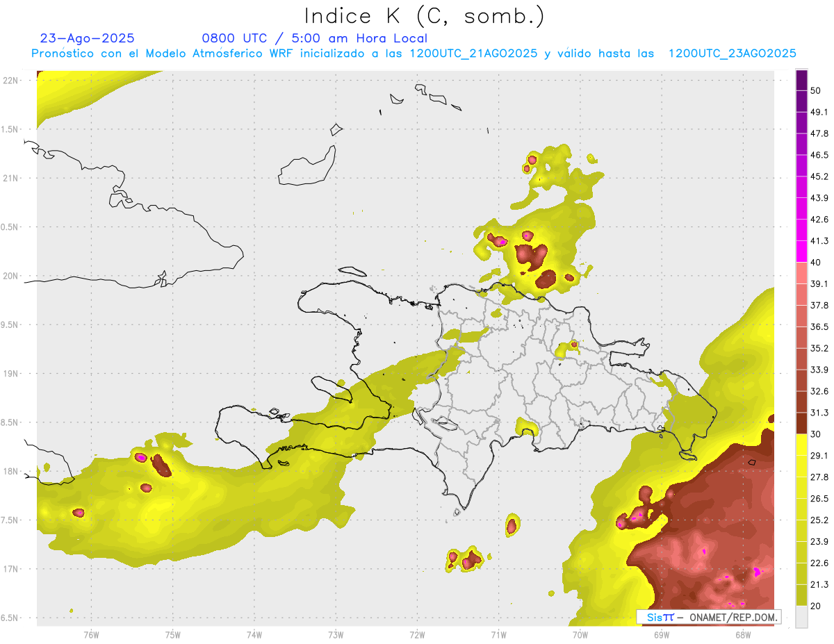Click the colorbar value "27.8"

[819, 477]
